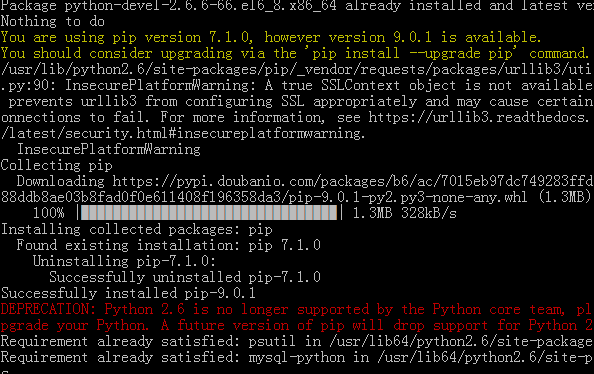Click the pypi.doubanio.com download URL
This screenshot has height=374, width=594.
tap(353, 181)
